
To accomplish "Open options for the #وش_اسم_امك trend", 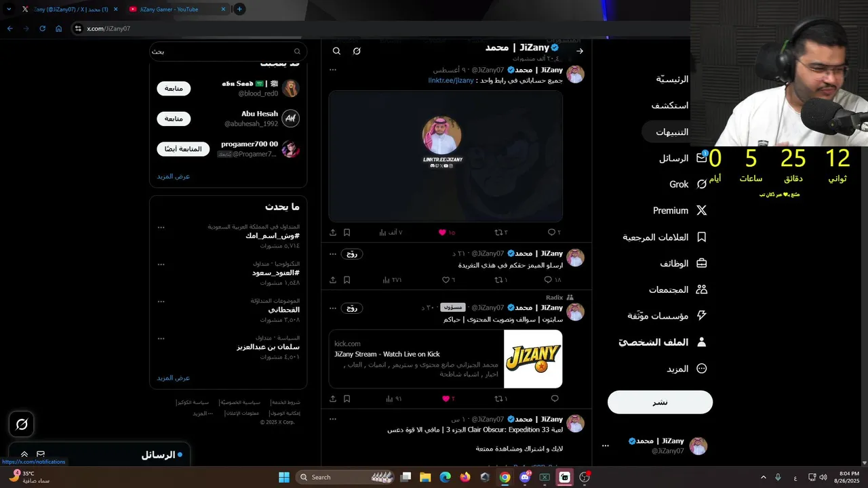I will pos(161,227).
